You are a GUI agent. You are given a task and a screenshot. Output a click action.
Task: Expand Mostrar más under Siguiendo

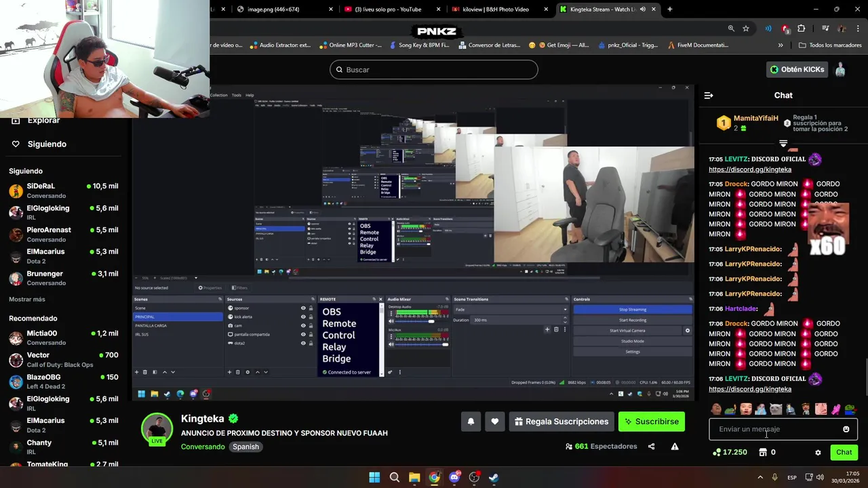(27, 299)
